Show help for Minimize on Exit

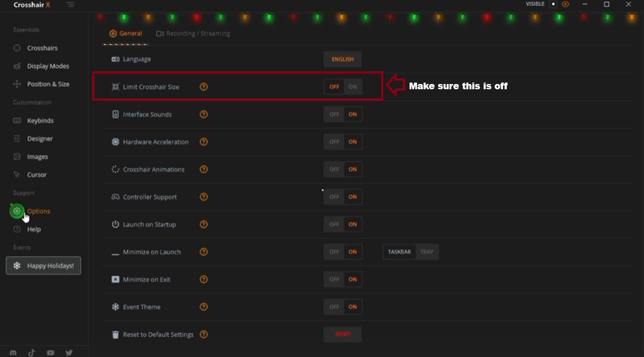(204, 280)
